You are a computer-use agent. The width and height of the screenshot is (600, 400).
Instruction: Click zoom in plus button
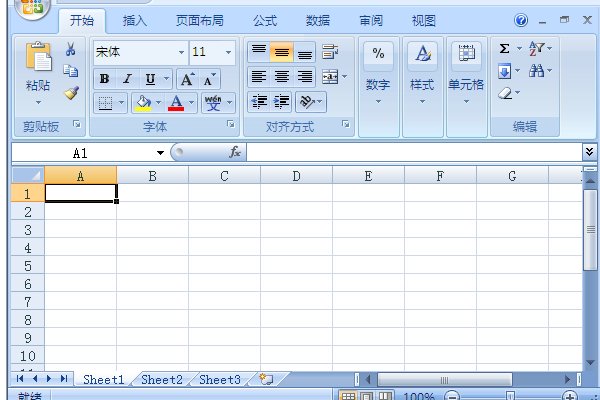[x=570, y=396]
